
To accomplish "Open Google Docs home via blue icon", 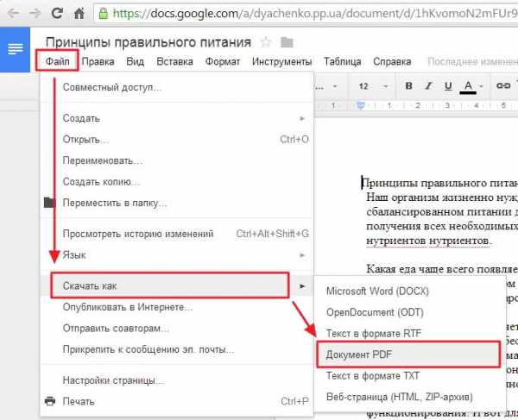I will click(16, 49).
